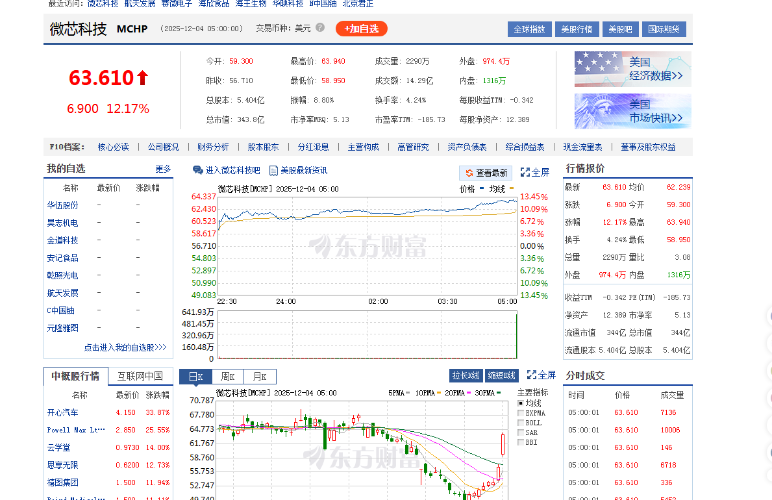The image size is (772, 500).
Task: Open 云学堂 in the China concept list
Action: pyautogui.click(x=59, y=447)
